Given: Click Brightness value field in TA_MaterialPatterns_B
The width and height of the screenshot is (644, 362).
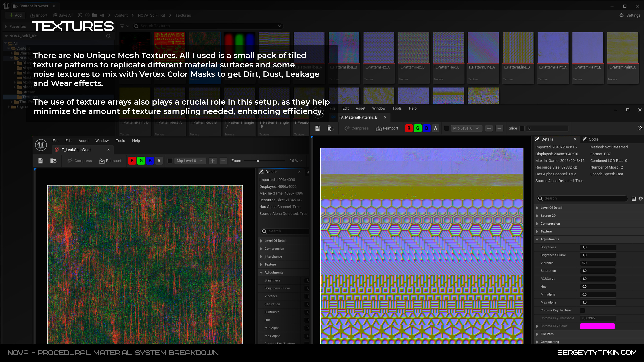Looking at the screenshot, I should (x=598, y=247).
